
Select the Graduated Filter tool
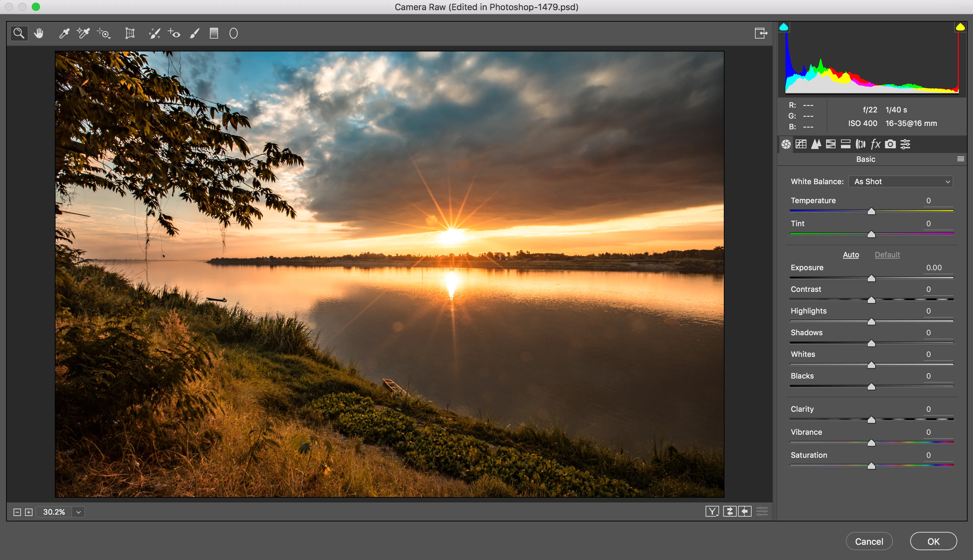214,34
